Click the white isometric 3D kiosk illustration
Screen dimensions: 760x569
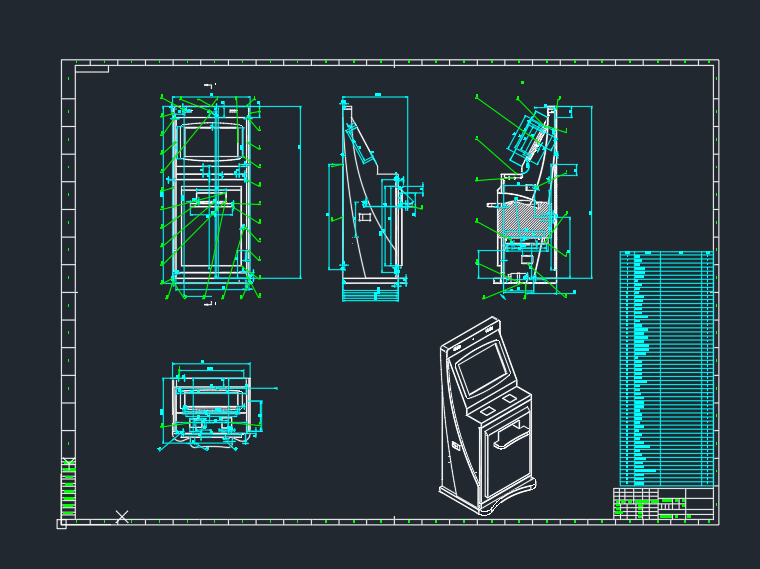pyautogui.click(x=487, y=416)
